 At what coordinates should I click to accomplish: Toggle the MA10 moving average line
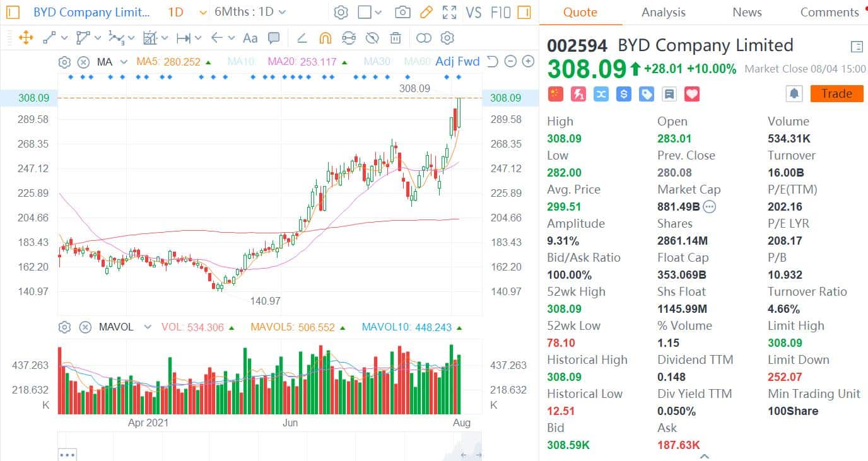240,62
